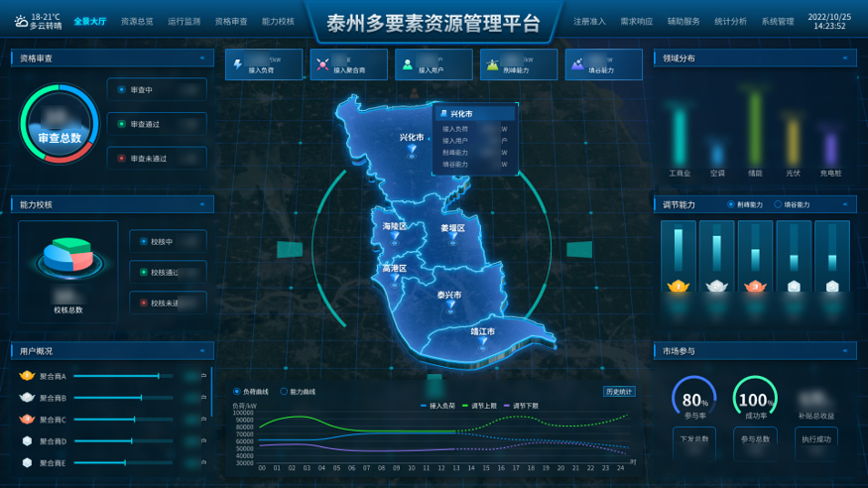
Task: Click the 接入负荷 lightning icon
Action: (238, 65)
